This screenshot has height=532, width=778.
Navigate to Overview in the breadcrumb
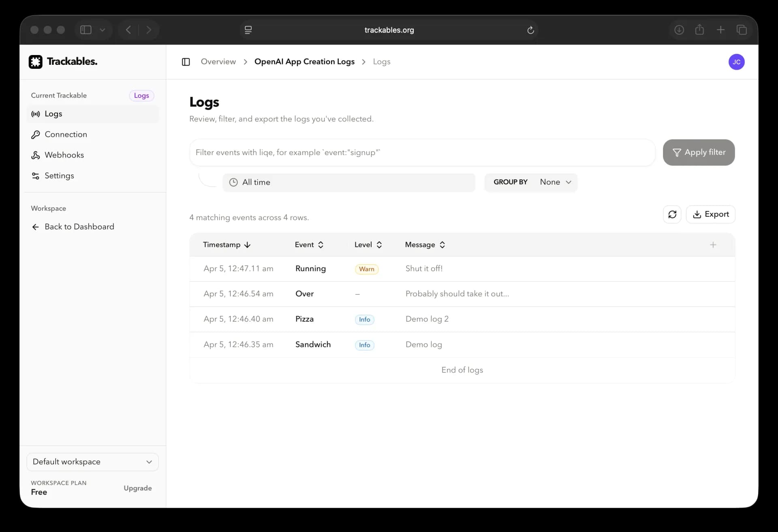tap(218, 62)
